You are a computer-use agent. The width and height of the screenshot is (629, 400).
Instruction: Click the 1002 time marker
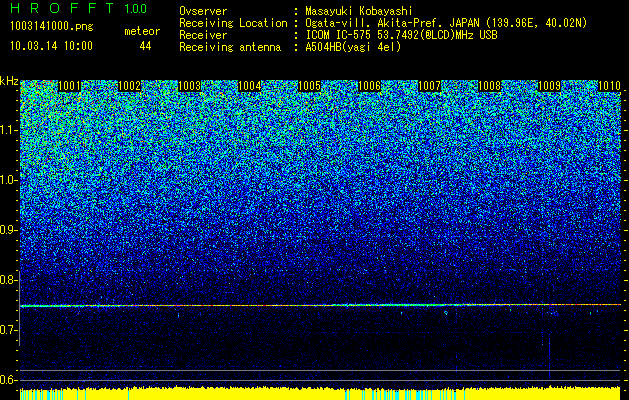pyautogui.click(x=130, y=86)
